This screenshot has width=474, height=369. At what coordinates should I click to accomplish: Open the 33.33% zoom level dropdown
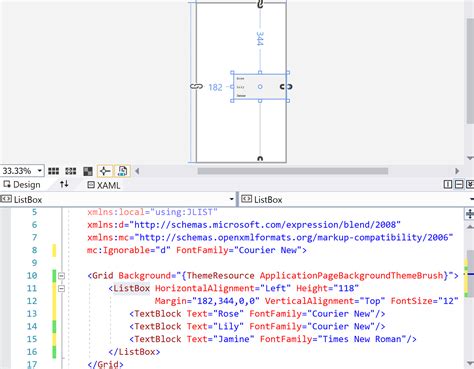coord(39,171)
